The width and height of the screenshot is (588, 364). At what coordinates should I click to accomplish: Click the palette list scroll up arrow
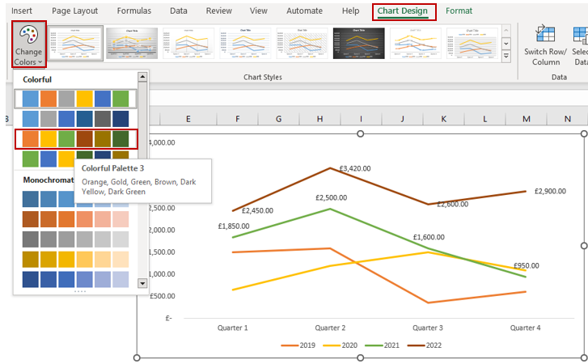coord(142,77)
